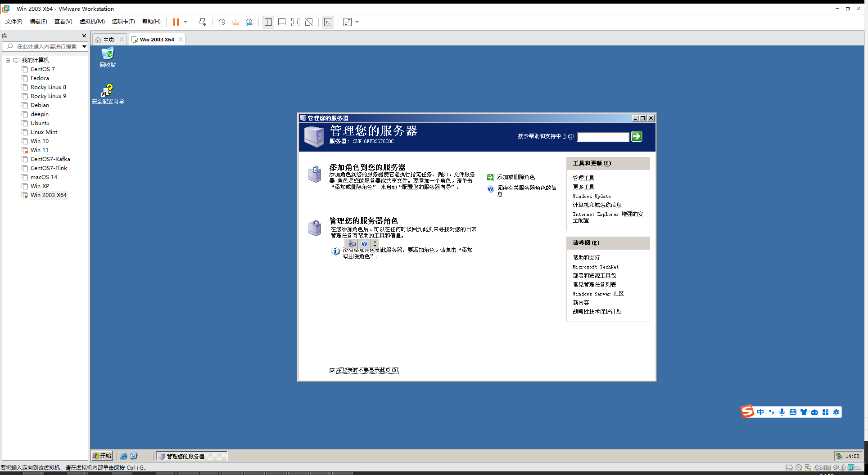868x475 pixels.
Task: Open the console view terminal icon
Action: coord(328,22)
